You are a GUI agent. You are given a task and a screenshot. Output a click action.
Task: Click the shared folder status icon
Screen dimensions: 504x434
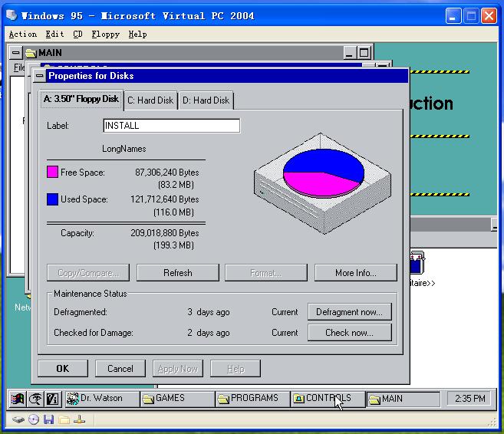click(x=64, y=419)
